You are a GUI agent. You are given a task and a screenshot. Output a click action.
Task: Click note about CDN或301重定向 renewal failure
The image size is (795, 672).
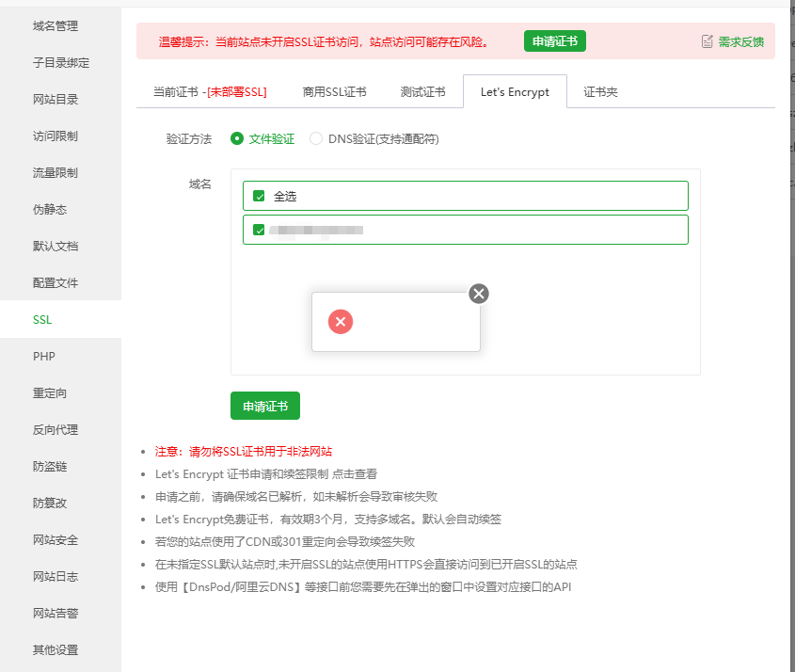[x=285, y=542]
